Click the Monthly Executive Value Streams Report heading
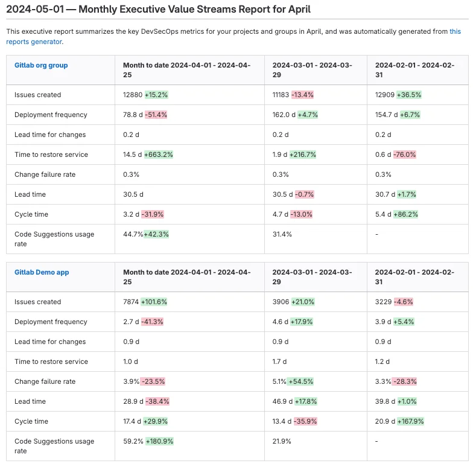This screenshot has width=476, height=472. (x=159, y=10)
